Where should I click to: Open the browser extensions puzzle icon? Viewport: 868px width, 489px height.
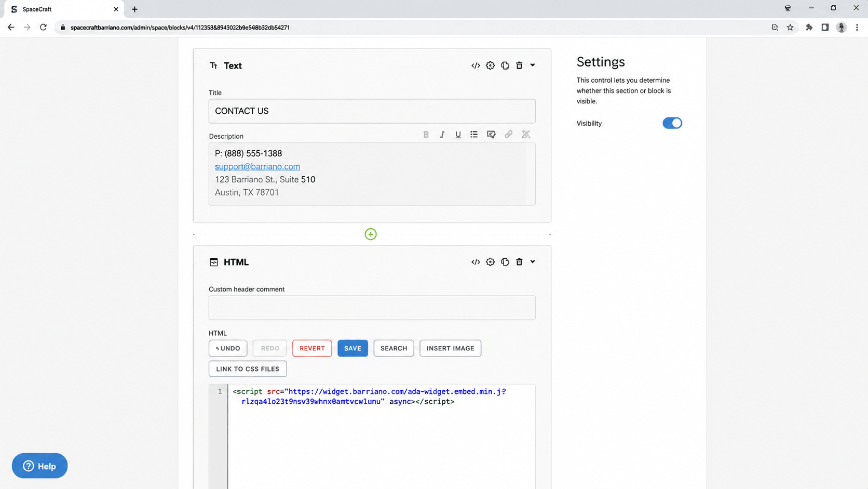click(809, 28)
